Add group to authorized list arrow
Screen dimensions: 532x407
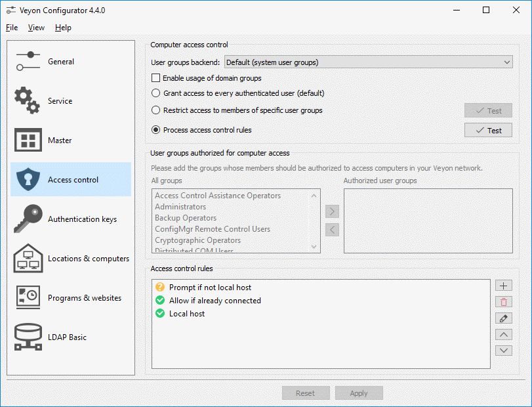click(332, 211)
